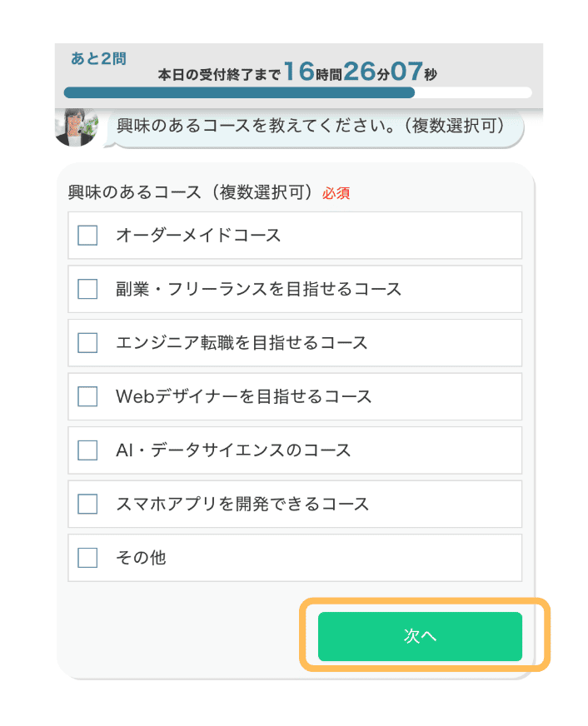Click the スマホアプリを開発できるコース label text
This screenshot has height=726, width=588.
tap(242, 504)
